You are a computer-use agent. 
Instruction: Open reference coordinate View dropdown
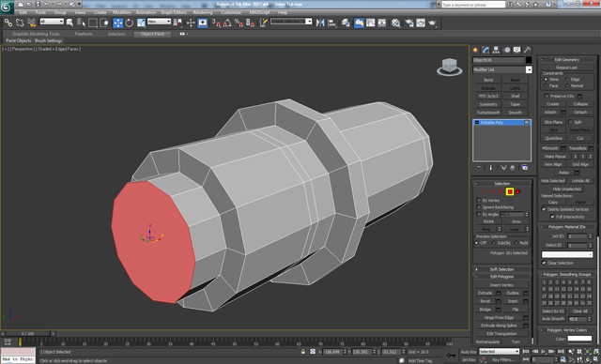click(159, 22)
